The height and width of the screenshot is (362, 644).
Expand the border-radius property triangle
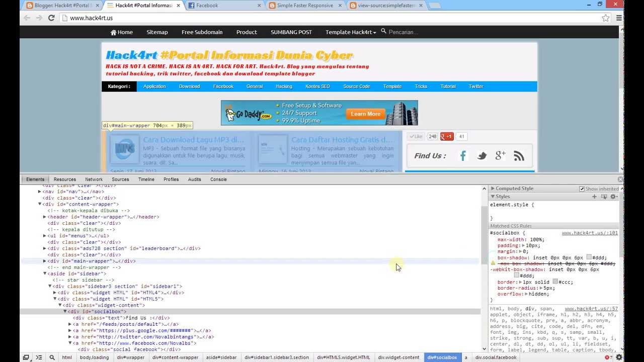coord(540,288)
